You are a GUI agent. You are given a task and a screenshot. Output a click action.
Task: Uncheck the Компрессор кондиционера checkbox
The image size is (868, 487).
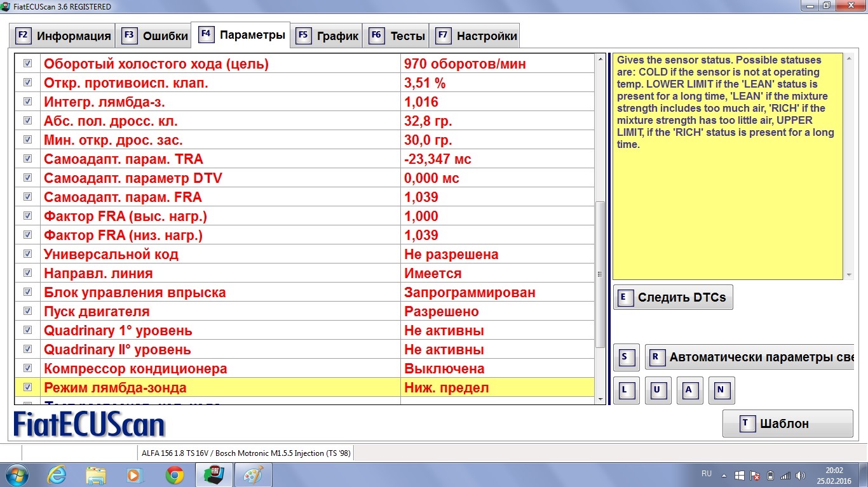coord(27,368)
